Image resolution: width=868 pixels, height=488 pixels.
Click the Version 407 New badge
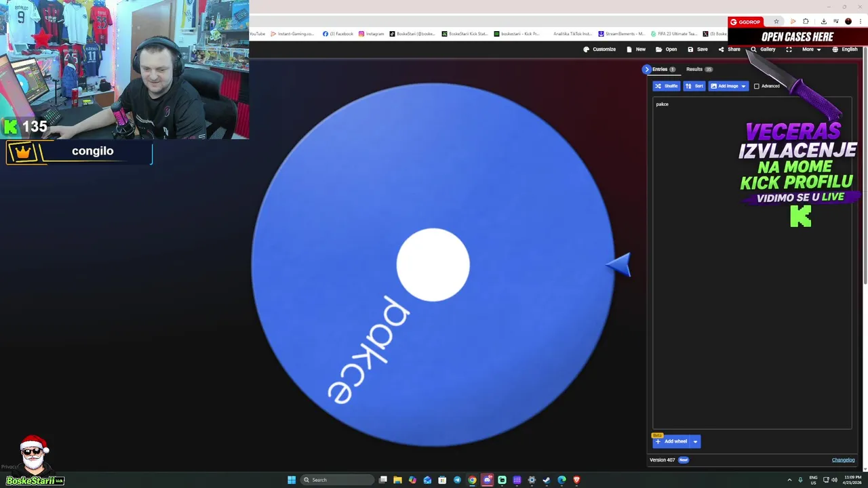[x=683, y=460]
